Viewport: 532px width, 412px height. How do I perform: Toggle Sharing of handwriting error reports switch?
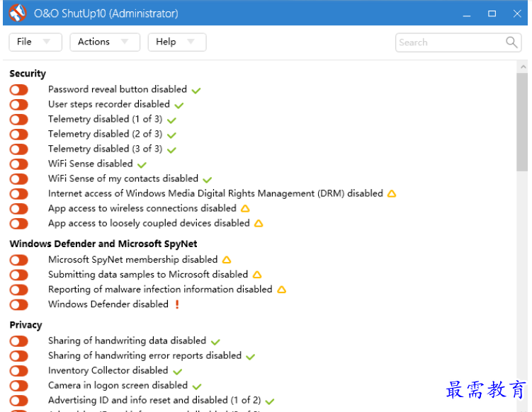[18, 356]
